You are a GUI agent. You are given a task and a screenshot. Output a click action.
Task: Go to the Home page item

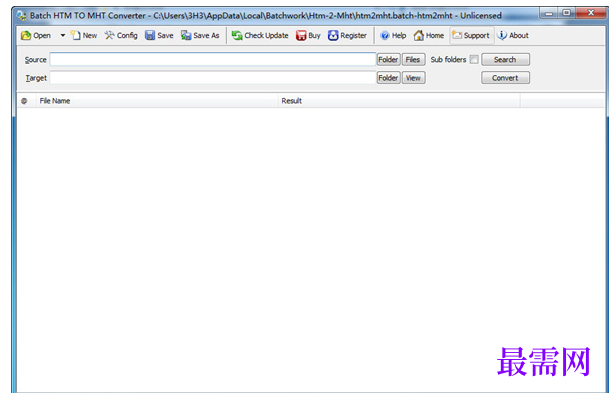[x=429, y=35]
